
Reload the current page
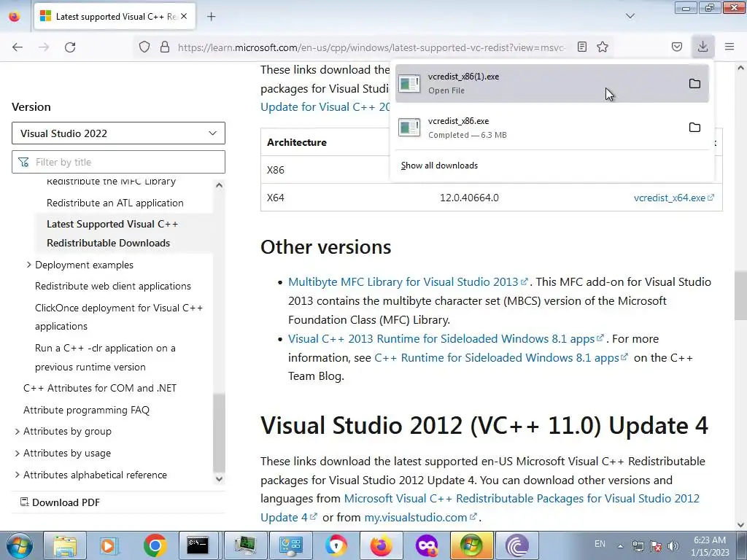70,47
